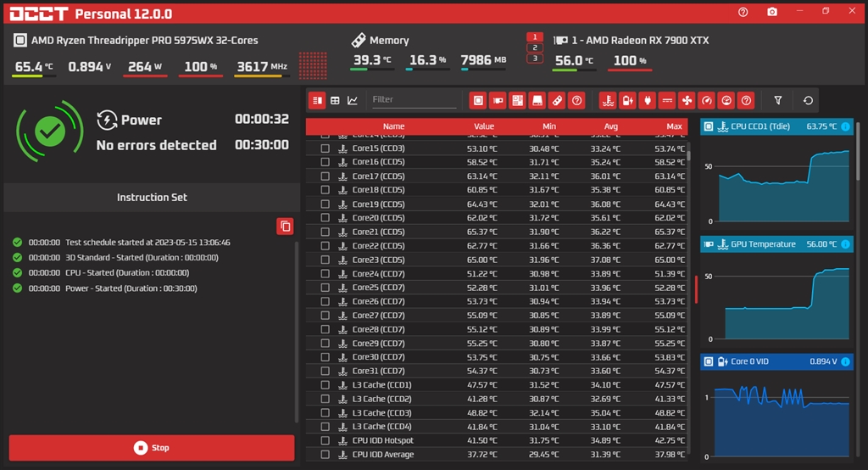Viewport: 868px width, 470px height.
Task: Tick the Core24 (CCD7) checkbox
Action: tap(325, 274)
